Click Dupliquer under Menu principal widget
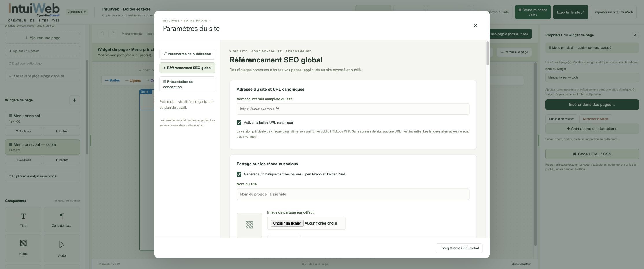This screenshot has height=269, width=644. click(24, 131)
